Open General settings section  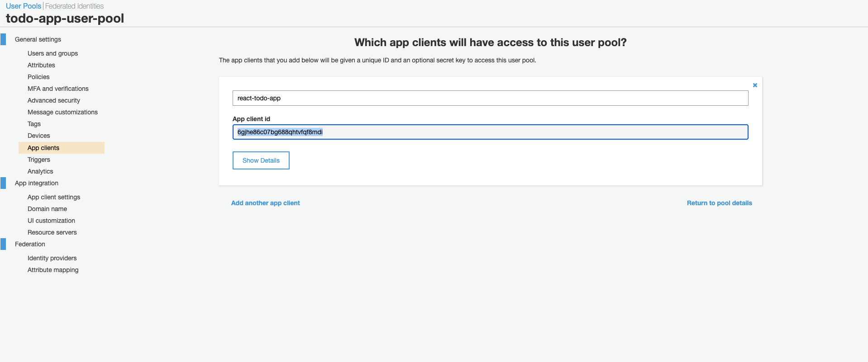[x=38, y=39]
